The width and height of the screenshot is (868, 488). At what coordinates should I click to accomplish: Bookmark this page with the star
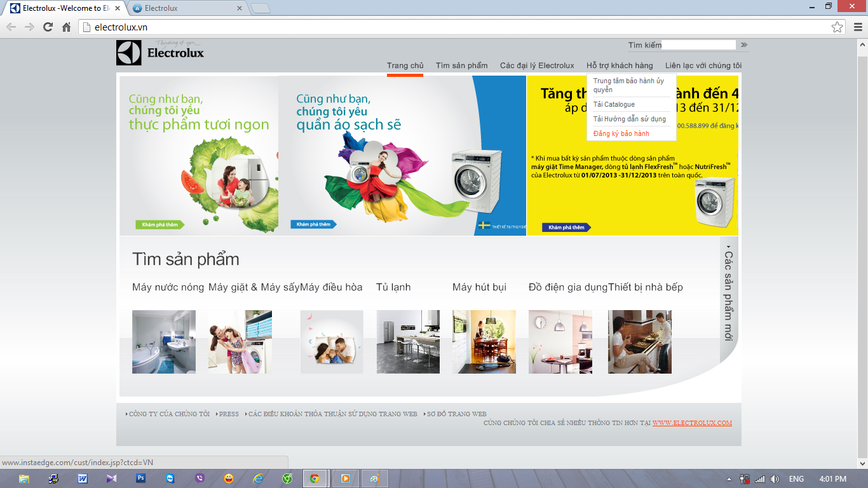(837, 27)
